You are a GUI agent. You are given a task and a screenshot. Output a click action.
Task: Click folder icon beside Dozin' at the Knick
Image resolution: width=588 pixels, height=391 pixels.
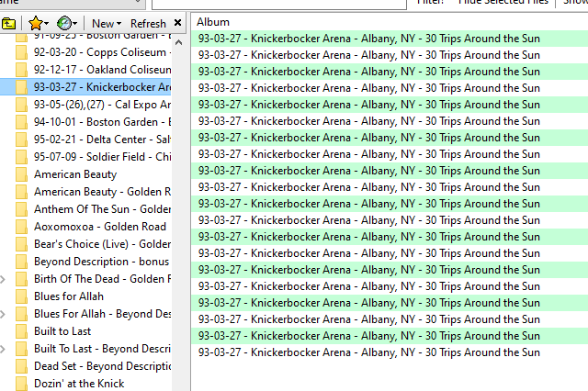(x=21, y=384)
